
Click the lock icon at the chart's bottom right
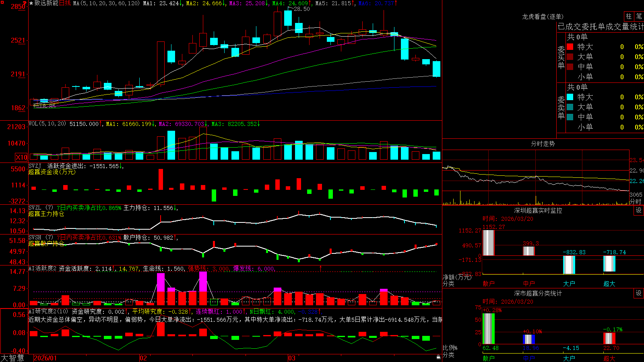click(x=439, y=357)
